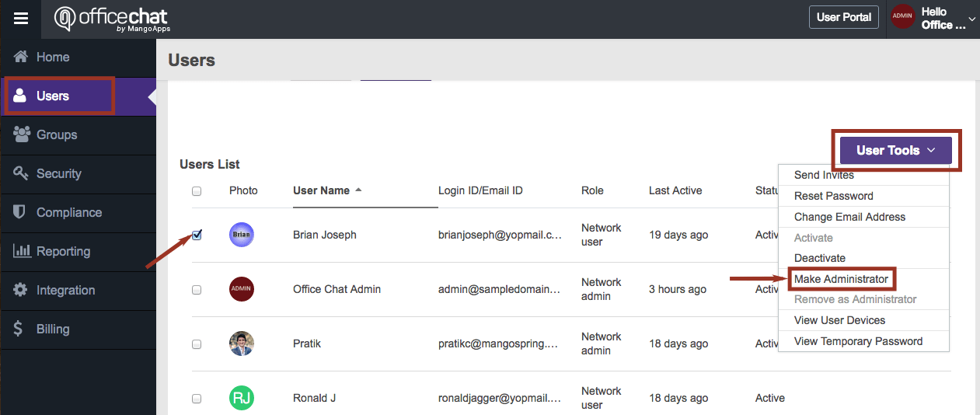Click the Billing dollar sign icon
The height and width of the screenshot is (415, 980).
(x=19, y=329)
